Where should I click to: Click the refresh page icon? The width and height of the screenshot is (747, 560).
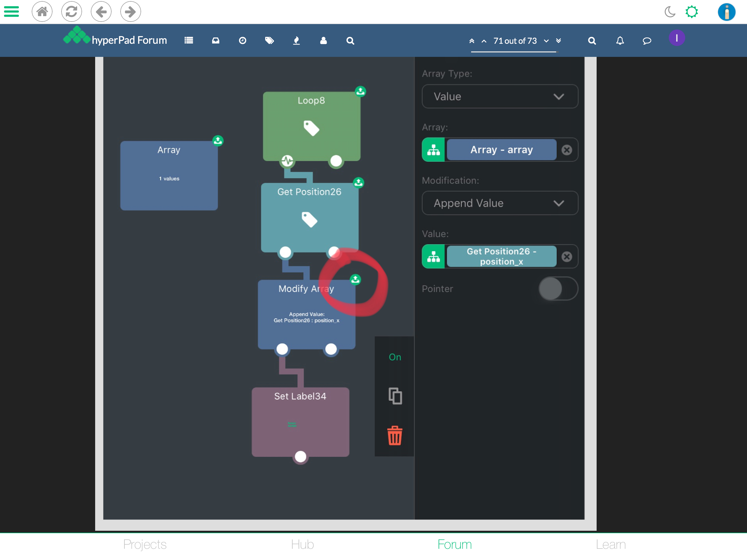click(x=71, y=12)
